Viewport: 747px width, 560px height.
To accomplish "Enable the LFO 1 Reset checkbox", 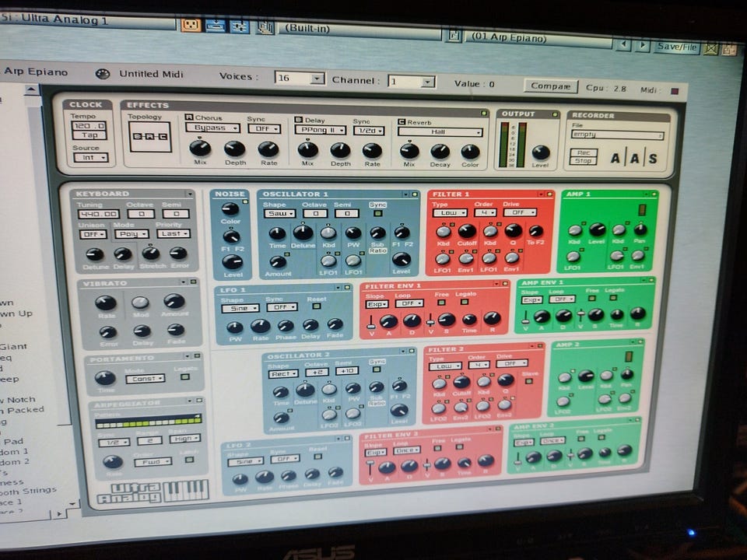I will 317,306.
